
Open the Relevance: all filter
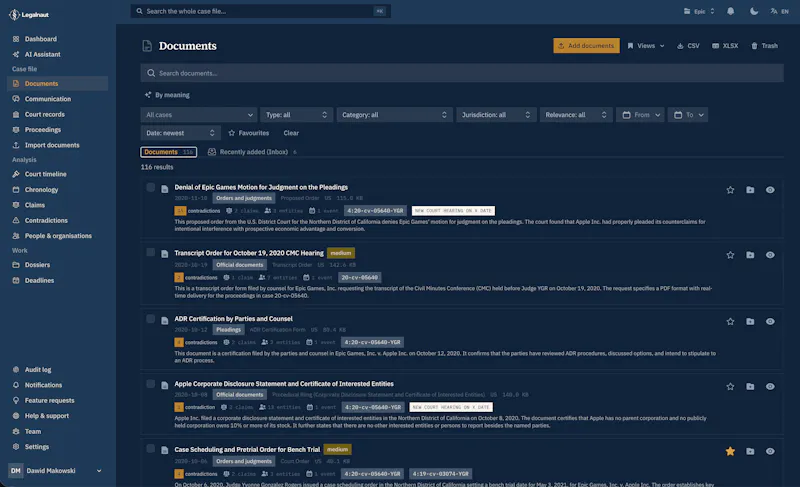tap(576, 115)
